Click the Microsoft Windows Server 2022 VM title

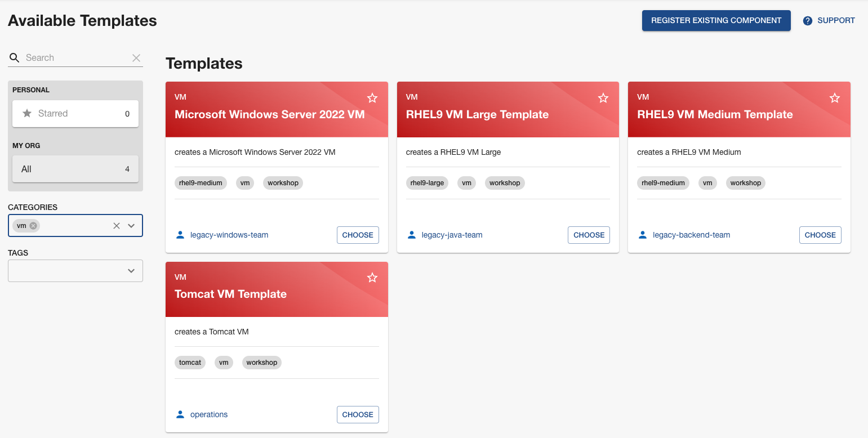tap(270, 114)
